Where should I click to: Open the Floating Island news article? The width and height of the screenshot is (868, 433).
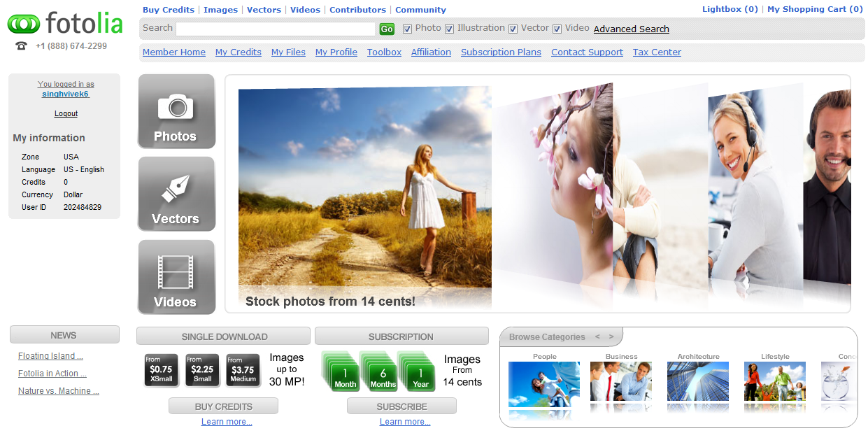point(50,355)
